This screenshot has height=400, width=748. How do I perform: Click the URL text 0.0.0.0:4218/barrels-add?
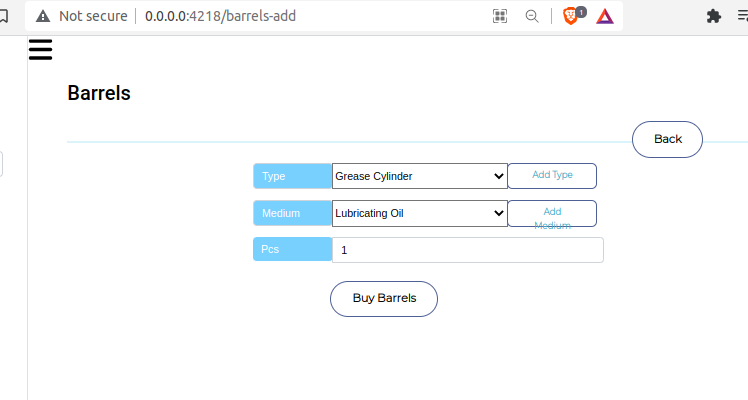tap(220, 16)
